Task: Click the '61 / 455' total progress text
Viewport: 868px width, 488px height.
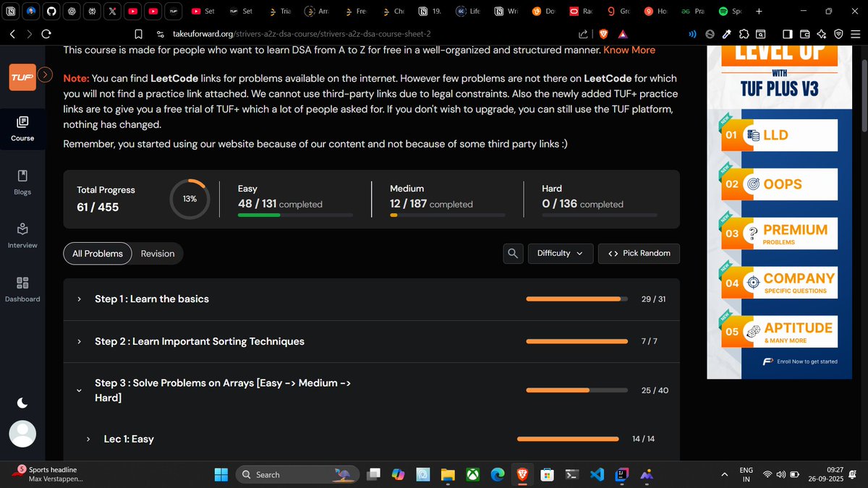Action: [98, 207]
